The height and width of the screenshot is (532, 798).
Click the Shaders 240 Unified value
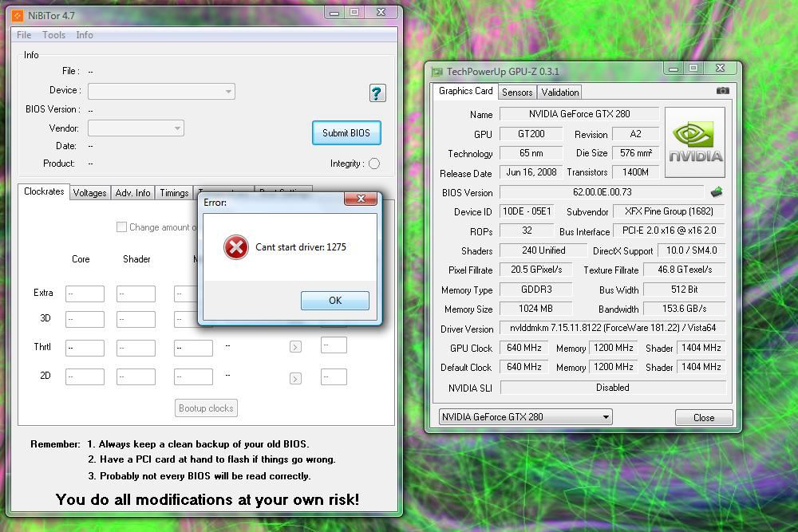pyautogui.click(x=543, y=250)
